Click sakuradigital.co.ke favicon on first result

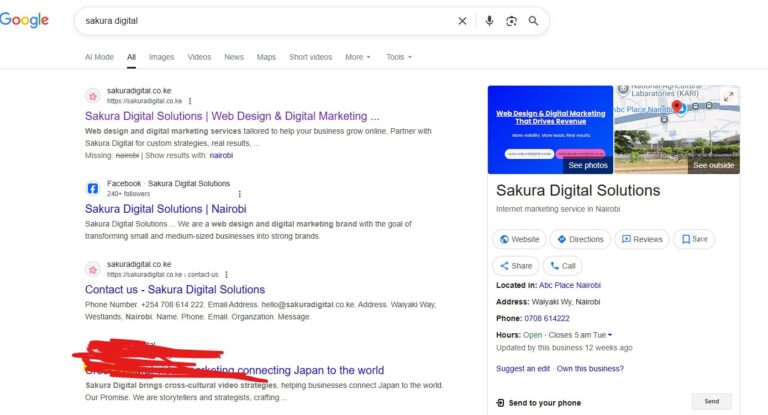click(93, 96)
